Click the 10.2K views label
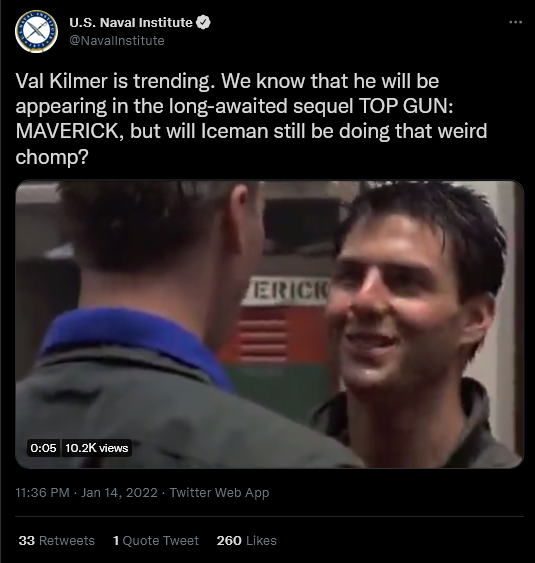 (x=97, y=448)
